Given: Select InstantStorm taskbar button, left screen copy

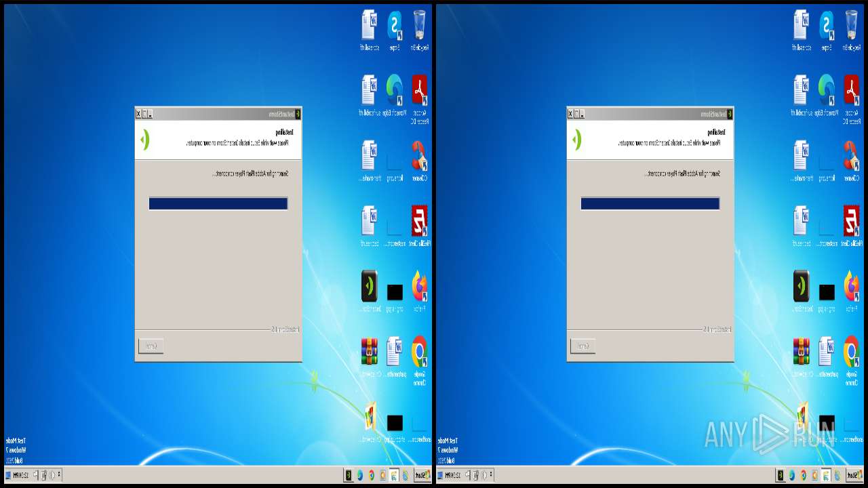Looking at the screenshot, I should (x=349, y=475).
